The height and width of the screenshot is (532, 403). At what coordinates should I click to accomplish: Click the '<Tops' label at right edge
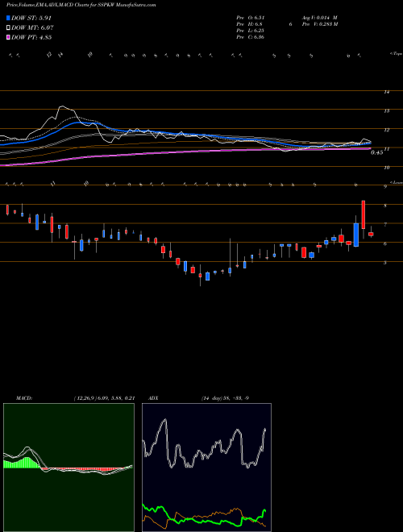pos(396,54)
